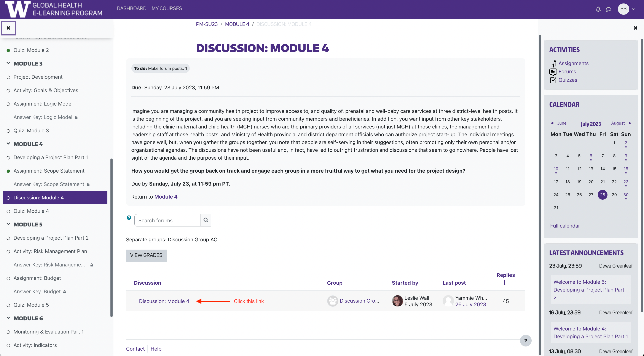Toggle completion circle for Quiz: Module 2
The height and width of the screenshot is (356, 644).
click(8, 50)
